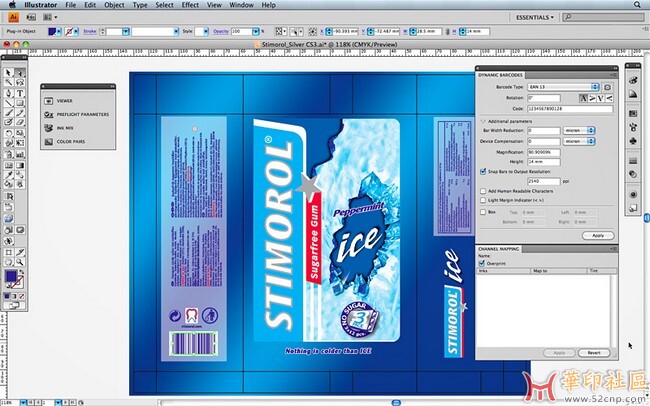
Task: Enable Add Human Readable Characters
Action: [483, 191]
